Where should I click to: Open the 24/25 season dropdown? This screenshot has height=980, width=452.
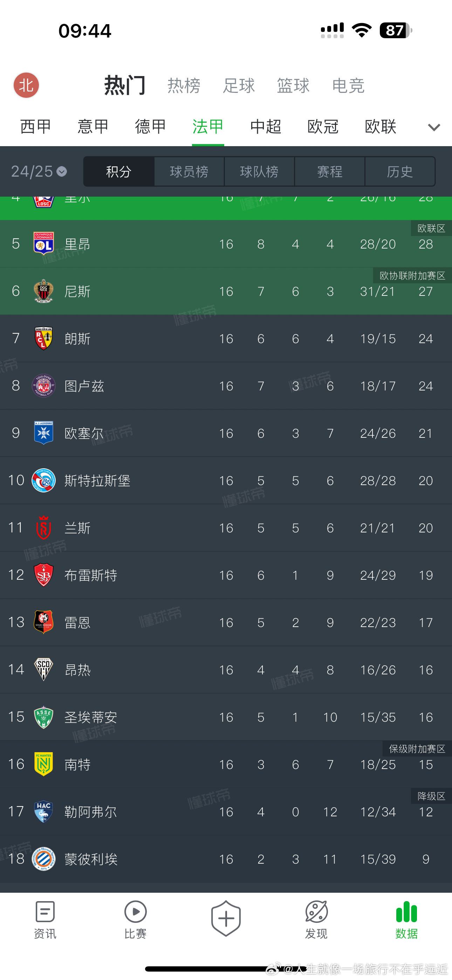click(39, 172)
